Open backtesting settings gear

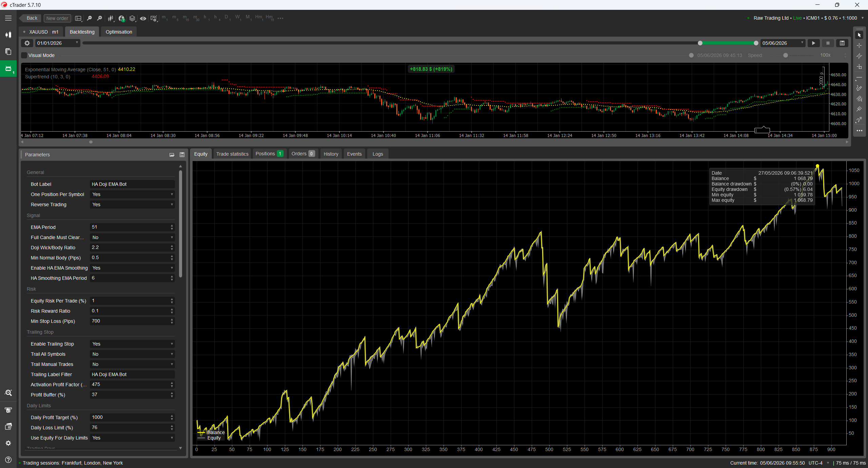tap(27, 43)
